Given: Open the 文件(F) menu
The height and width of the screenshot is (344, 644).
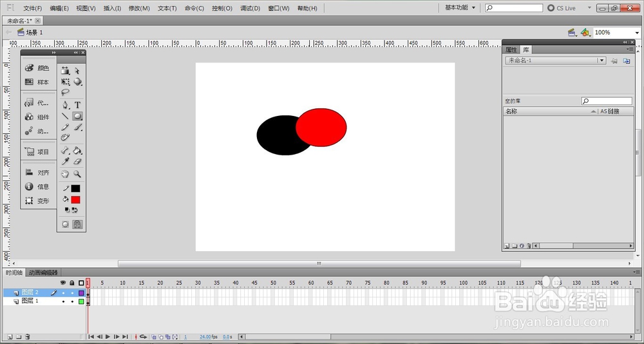Looking at the screenshot, I should point(33,8).
